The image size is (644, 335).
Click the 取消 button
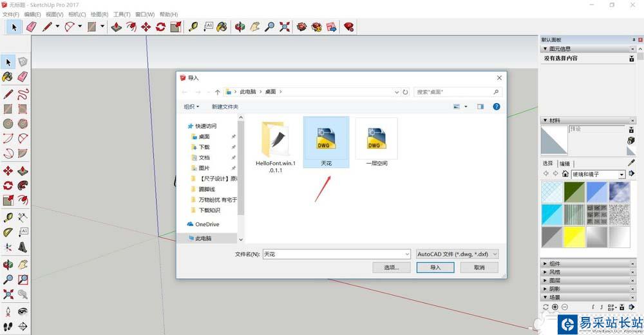click(479, 267)
